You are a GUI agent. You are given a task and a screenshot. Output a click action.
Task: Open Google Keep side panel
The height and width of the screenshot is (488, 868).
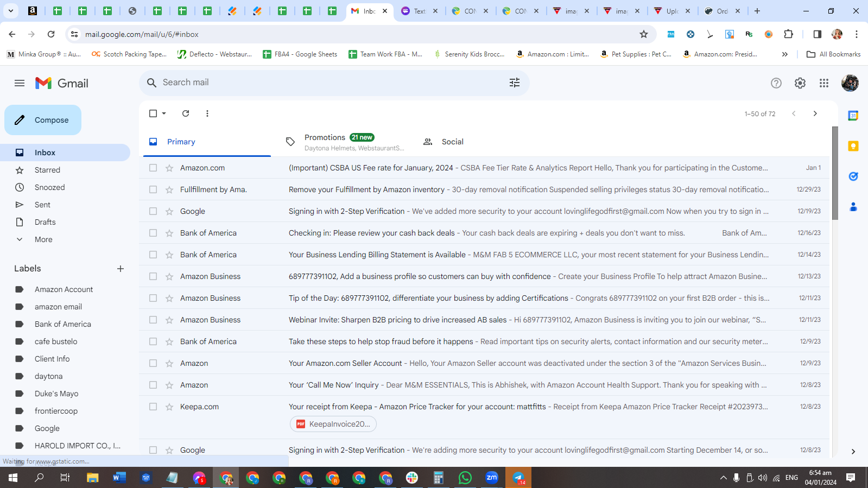point(853,146)
